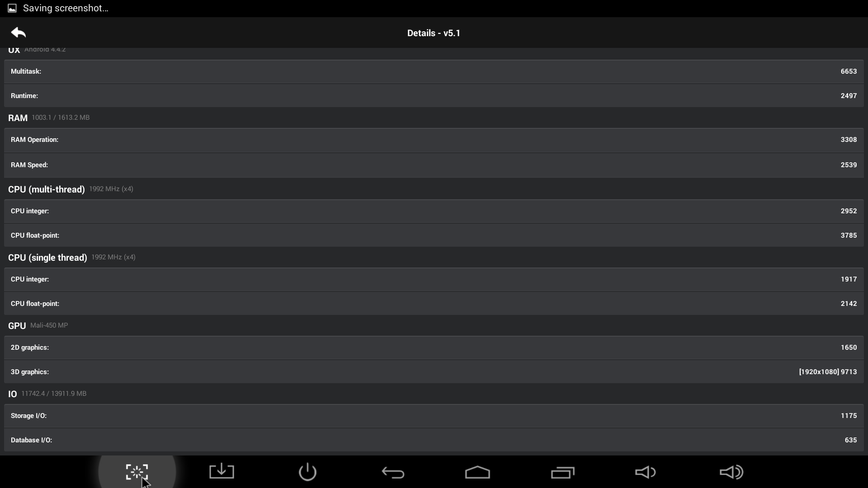Select the Runtime score row
868x488 pixels.
[434, 96]
